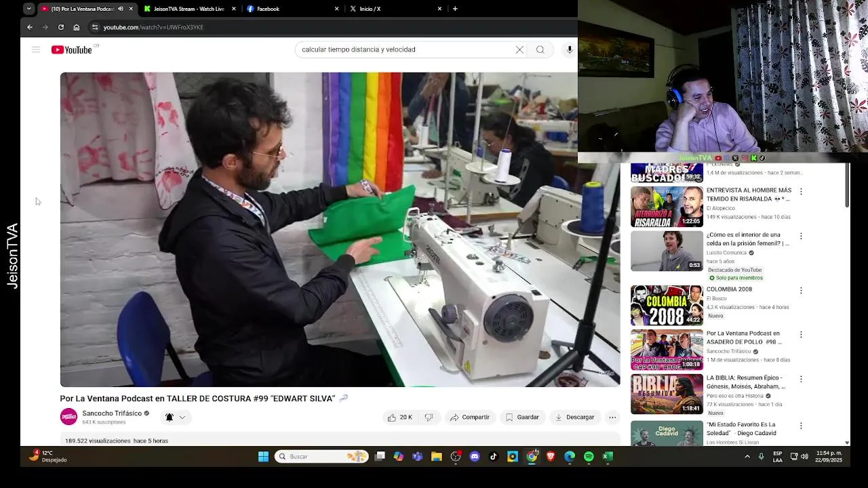Switch to the JeisonTVA Stream tab

click(x=190, y=9)
